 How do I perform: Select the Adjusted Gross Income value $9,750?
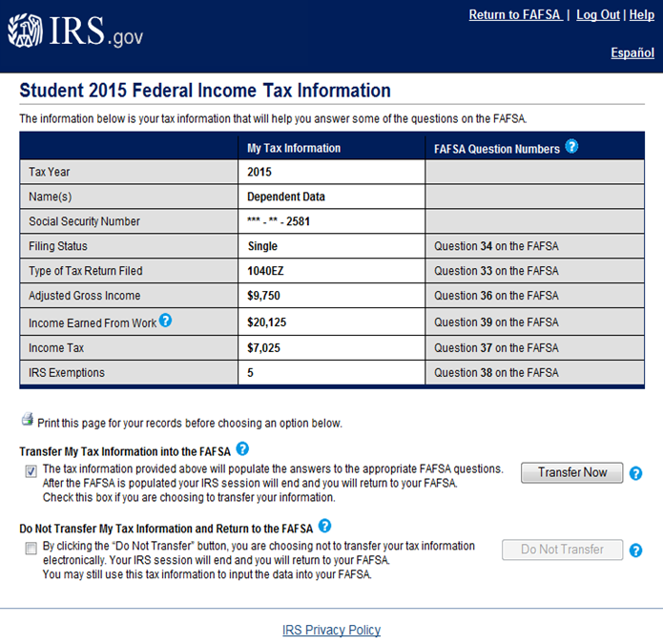[263, 296]
